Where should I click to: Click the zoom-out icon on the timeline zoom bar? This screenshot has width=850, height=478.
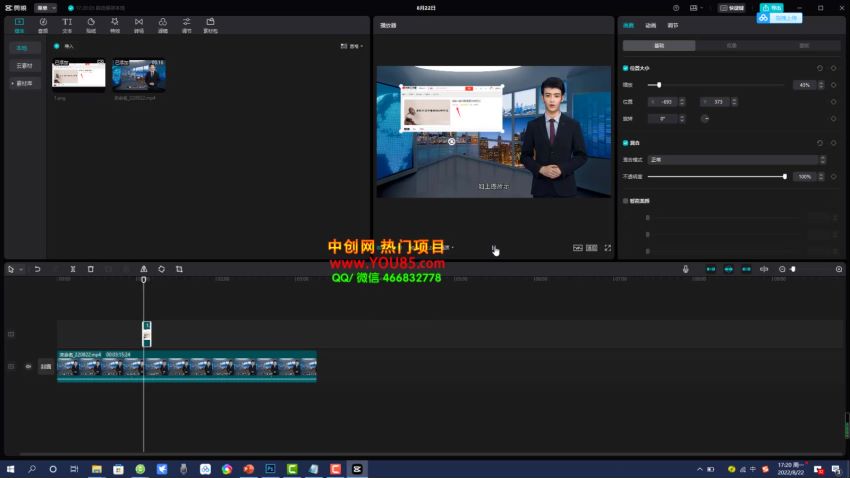pyautogui.click(x=782, y=269)
